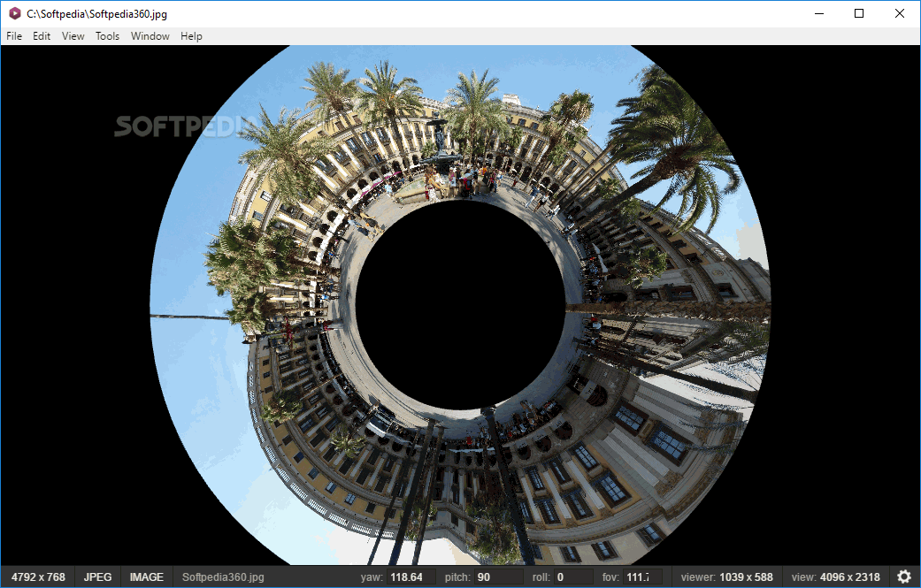Minimize the window
The width and height of the screenshot is (921, 588).
point(819,13)
